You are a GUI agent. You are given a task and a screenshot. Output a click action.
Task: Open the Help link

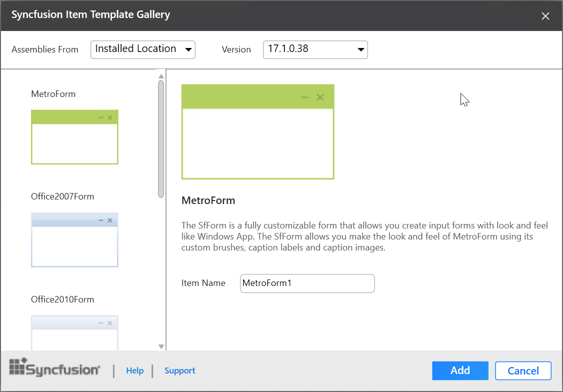[134, 370]
